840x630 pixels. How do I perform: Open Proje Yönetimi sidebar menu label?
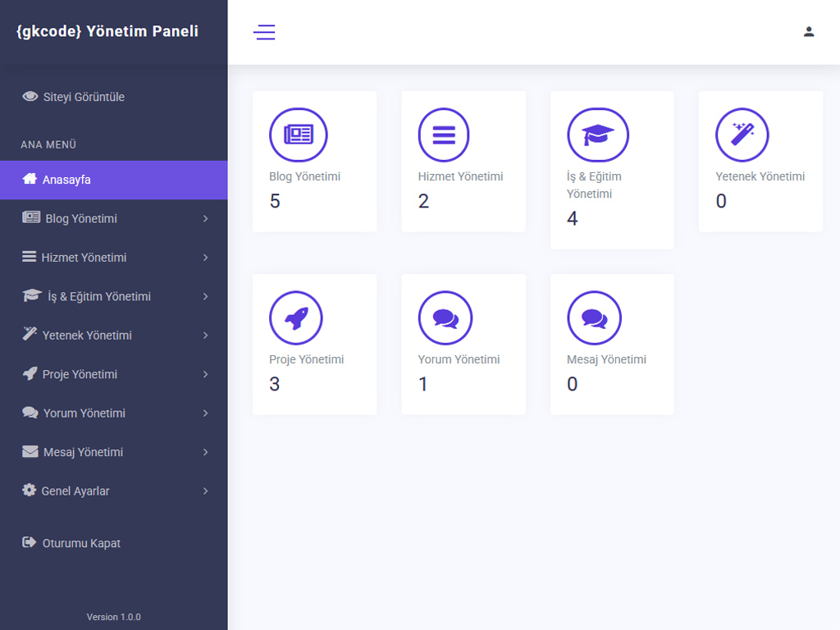coord(80,374)
